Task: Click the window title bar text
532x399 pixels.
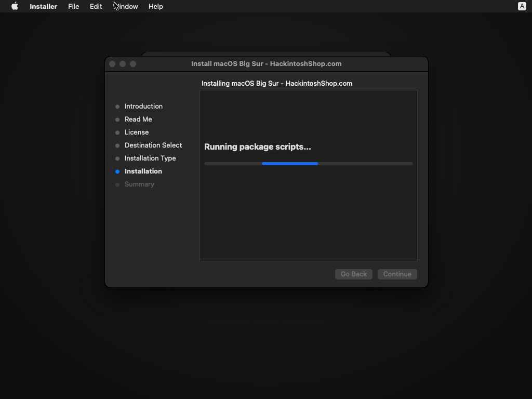Action: pos(266,63)
